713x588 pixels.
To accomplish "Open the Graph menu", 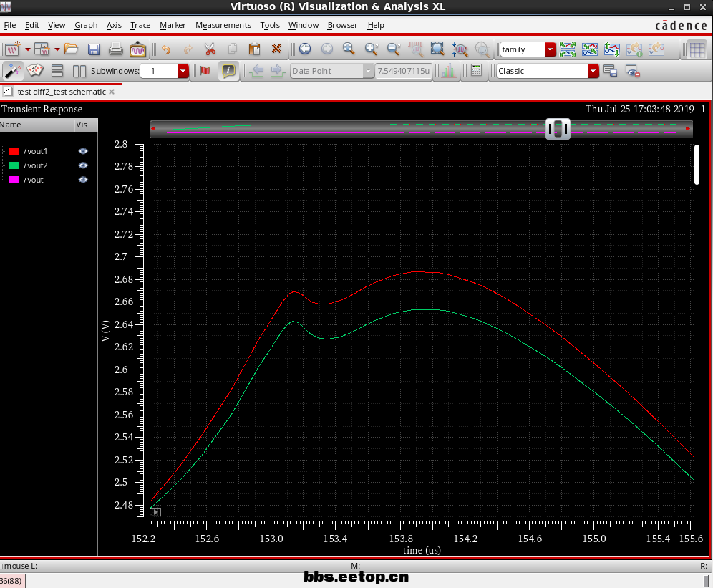I will tap(86, 25).
